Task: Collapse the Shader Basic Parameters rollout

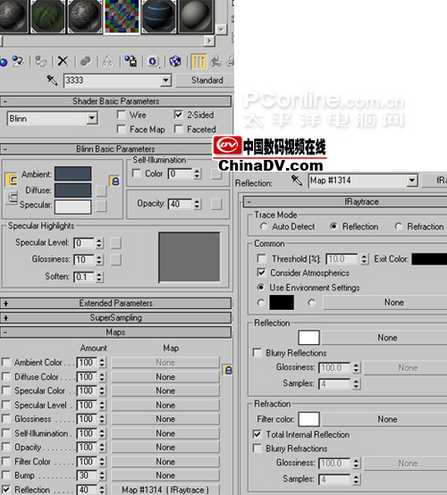Action: (116, 101)
